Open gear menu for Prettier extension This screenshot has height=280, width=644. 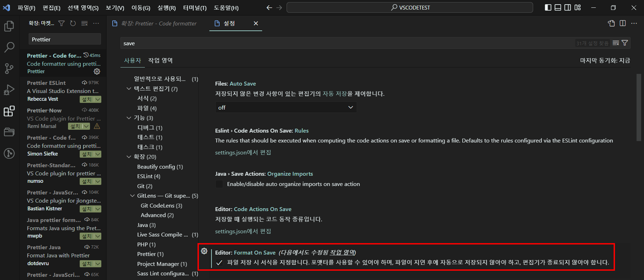97,72
